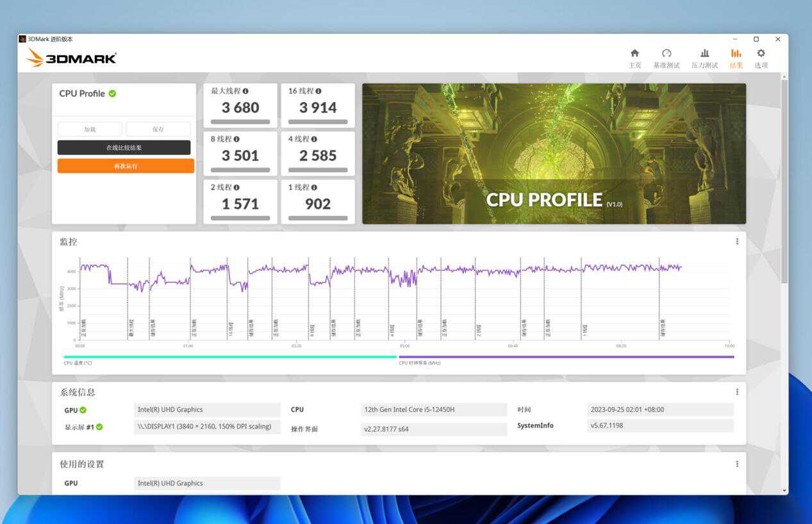Show info for the 16 线程 score

point(319,91)
